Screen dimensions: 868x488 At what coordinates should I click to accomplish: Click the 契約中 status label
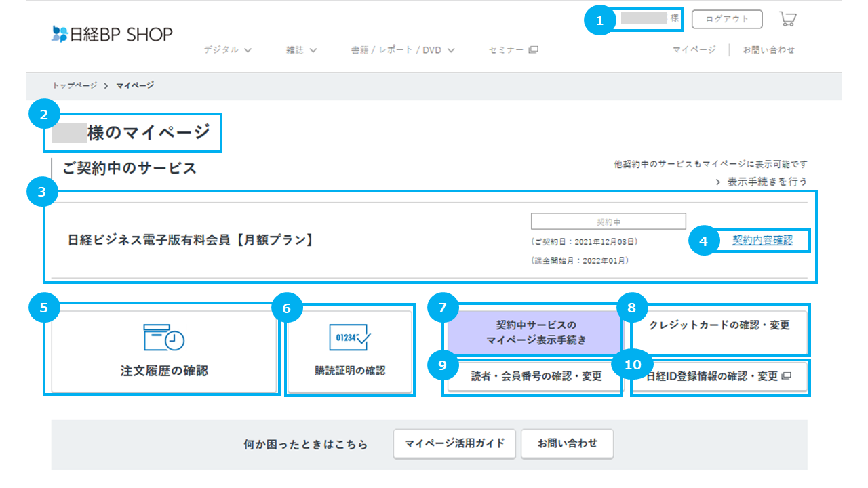(608, 222)
